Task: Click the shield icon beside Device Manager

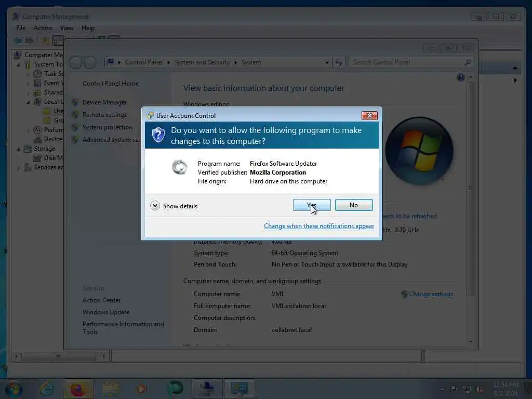Action: [75, 102]
